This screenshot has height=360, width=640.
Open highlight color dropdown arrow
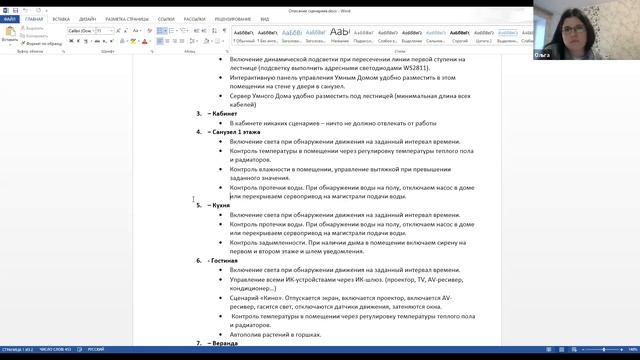138,41
